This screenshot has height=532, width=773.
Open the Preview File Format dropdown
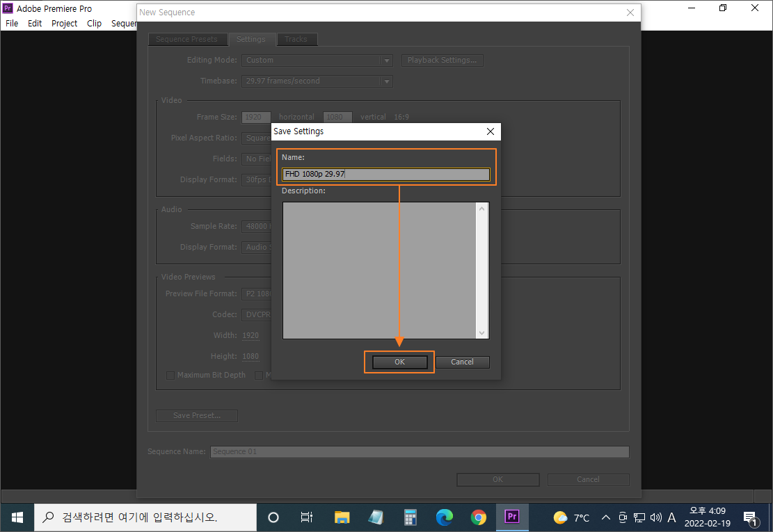click(x=256, y=294)
